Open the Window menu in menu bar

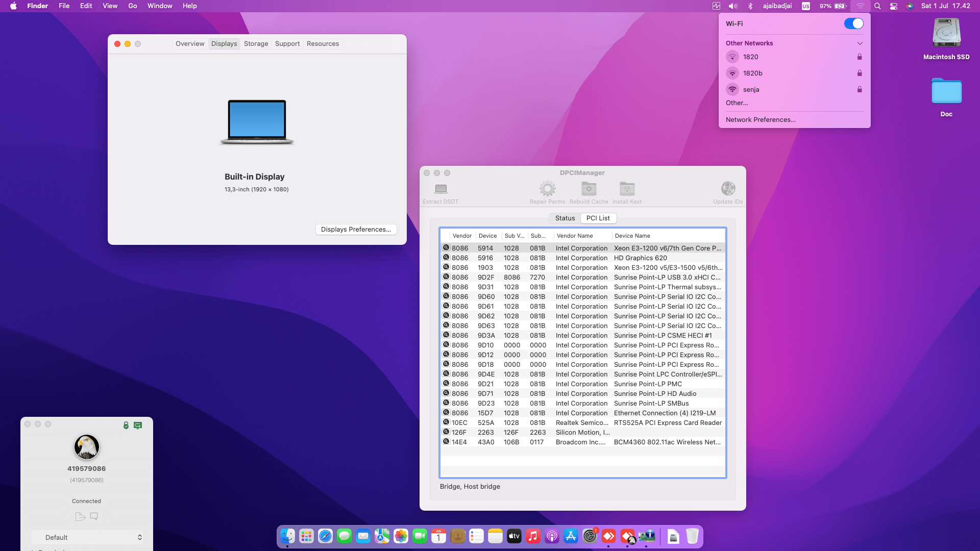(x=160, y=6)
